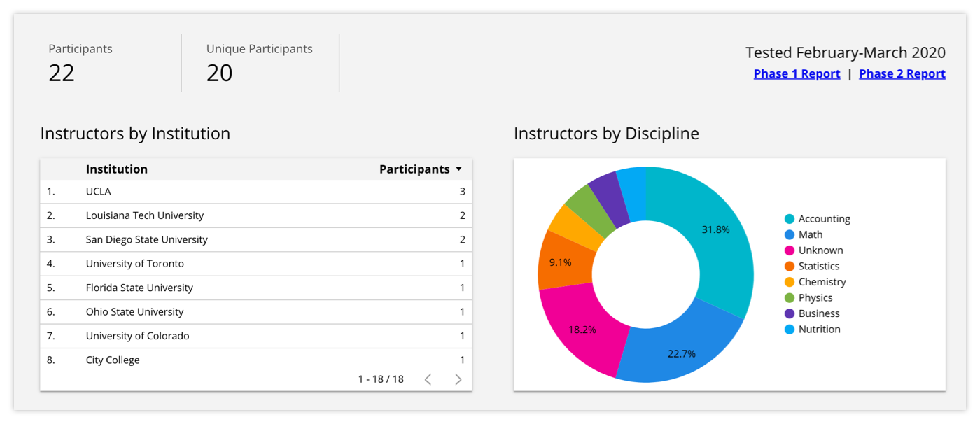980x424 pixels.
Task: Go to next page of institutions table
Action: 458,379
